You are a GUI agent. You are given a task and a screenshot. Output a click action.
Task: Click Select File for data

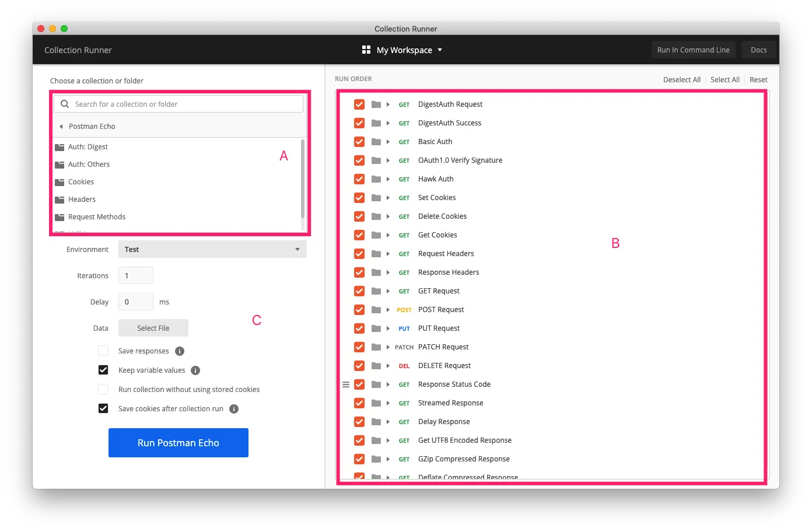click(153, 328)
